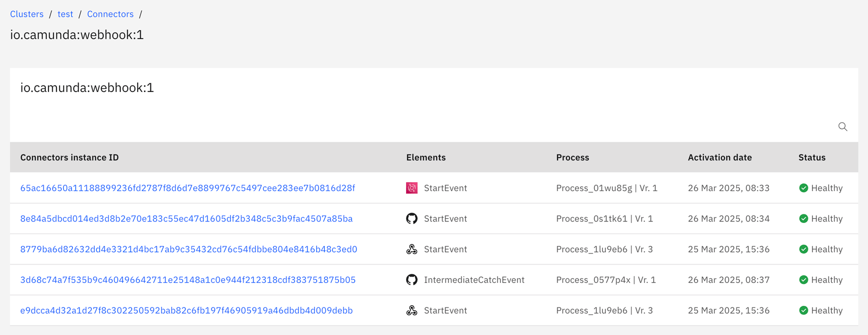
Task: Click the webhook icon on the last table row
Action: click(412, 310)
